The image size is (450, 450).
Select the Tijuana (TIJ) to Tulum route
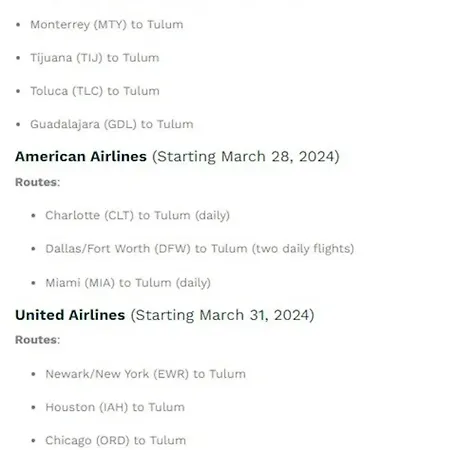point(95,58)
